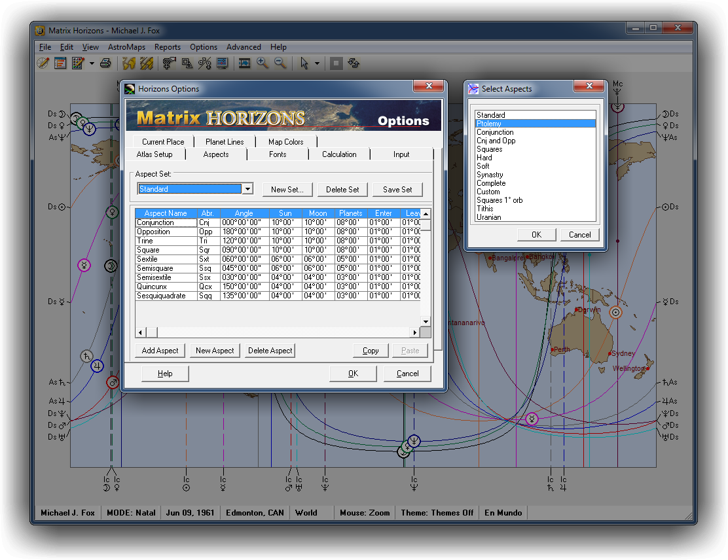Click the aspect table scroll down arrow
The height and width of the screenshot is (560, 728).
(426, 321)
